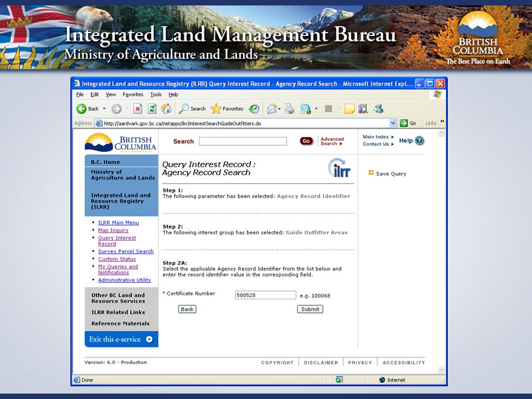Click the yellow note icon in toolbar

point(349,109)
